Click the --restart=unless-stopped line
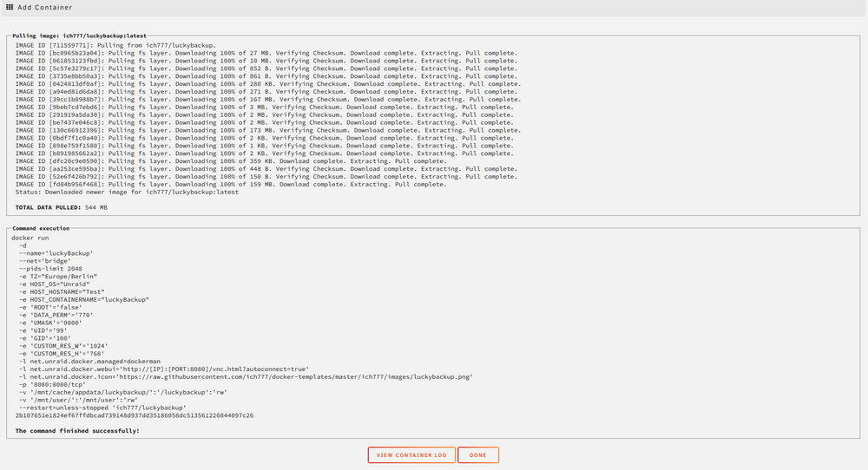 pyautogui.click(x=102, y=408)
